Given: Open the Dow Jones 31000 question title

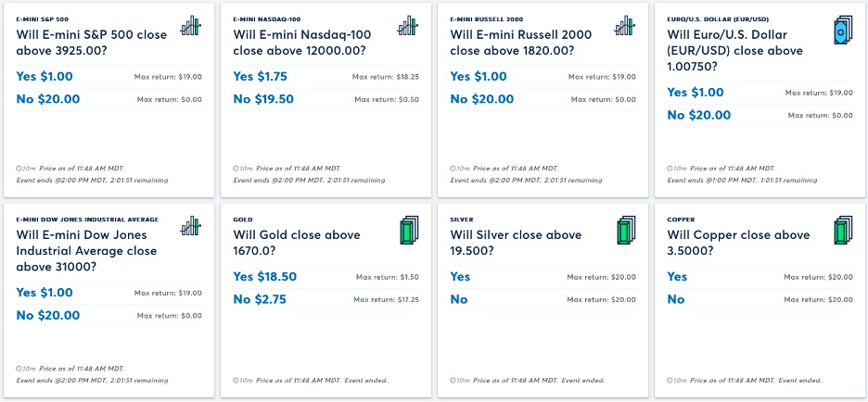Looking at the screenshot, I should (x=86, y=250).
